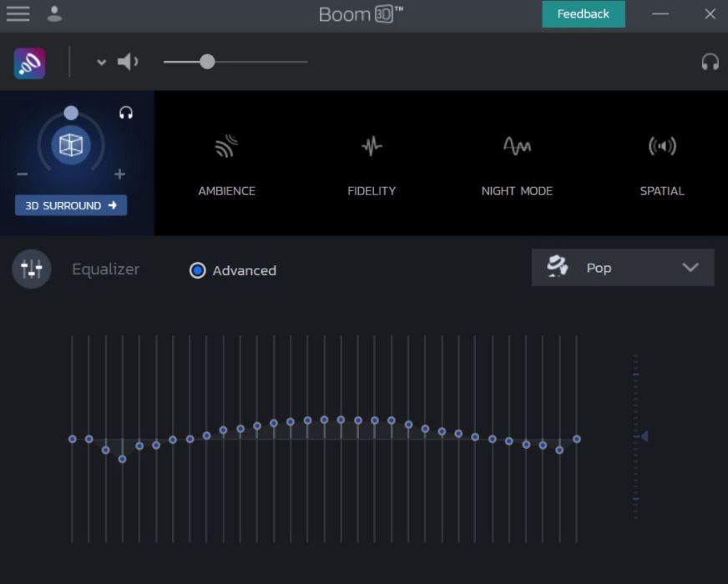Click headphone icon in 3D surround panel
The height and width of the screenshot is (584, 728).
(x=126, y=113)
